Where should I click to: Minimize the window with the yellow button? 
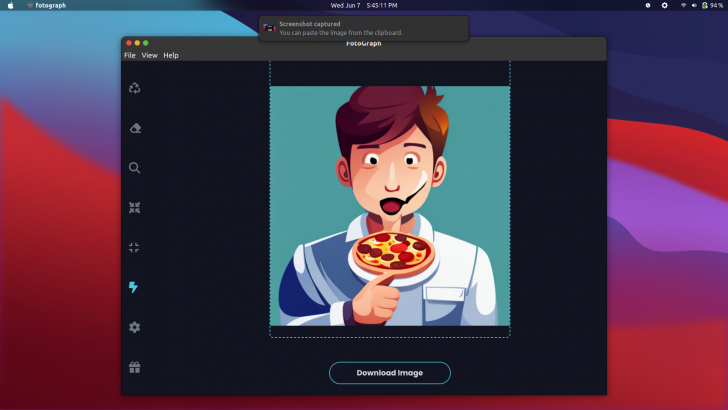click(137, 43)
